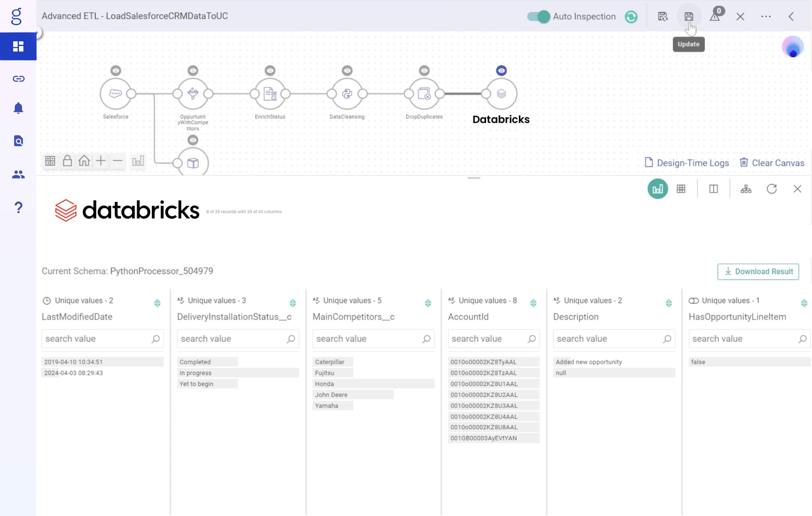The width and height of the screenshot is (812, 516).
Task: Click the canvas zoom out minus icon
Action: point(117,161)
